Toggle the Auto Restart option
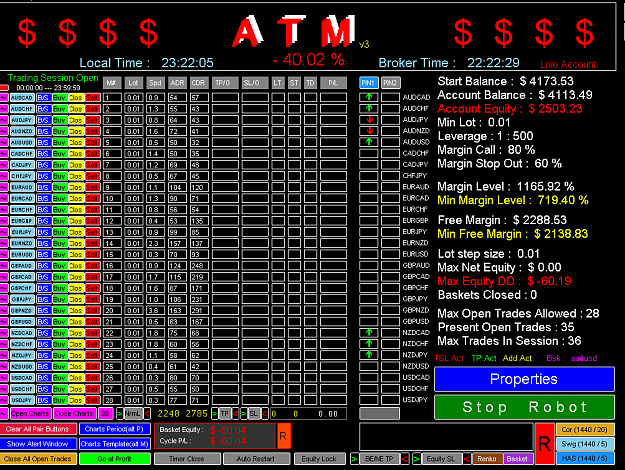625x470 pixels. click(x=256, y=459)
